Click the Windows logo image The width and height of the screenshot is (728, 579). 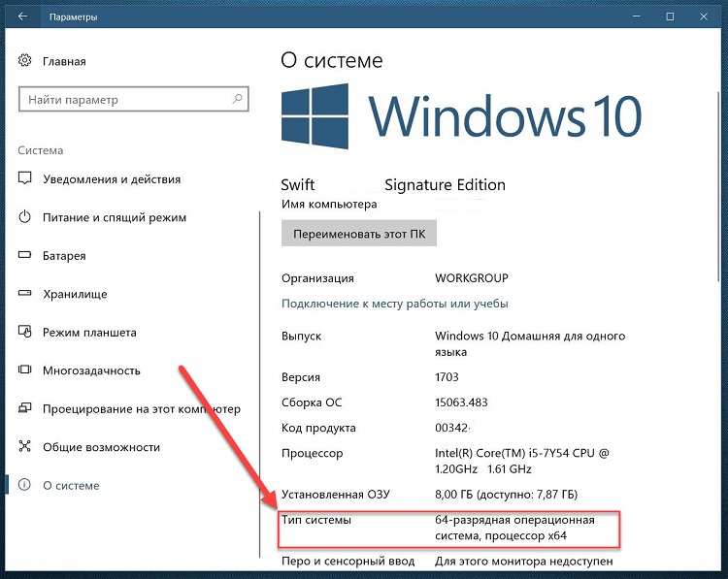tap(314, 116)
